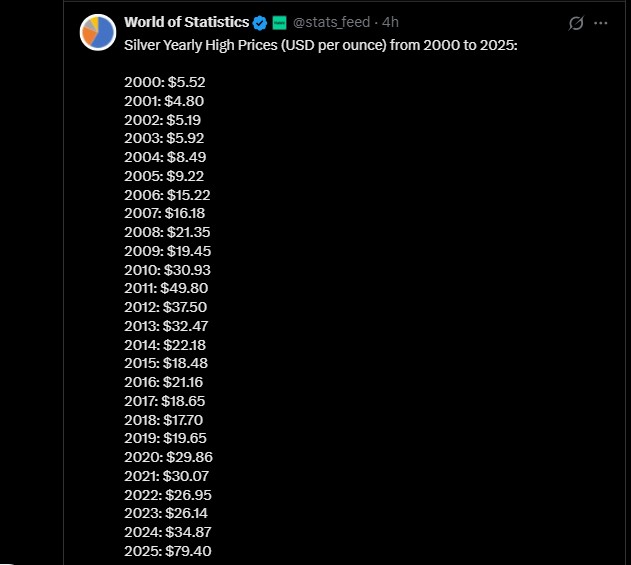Open the World of Statistics display name

tap(186, 23)
